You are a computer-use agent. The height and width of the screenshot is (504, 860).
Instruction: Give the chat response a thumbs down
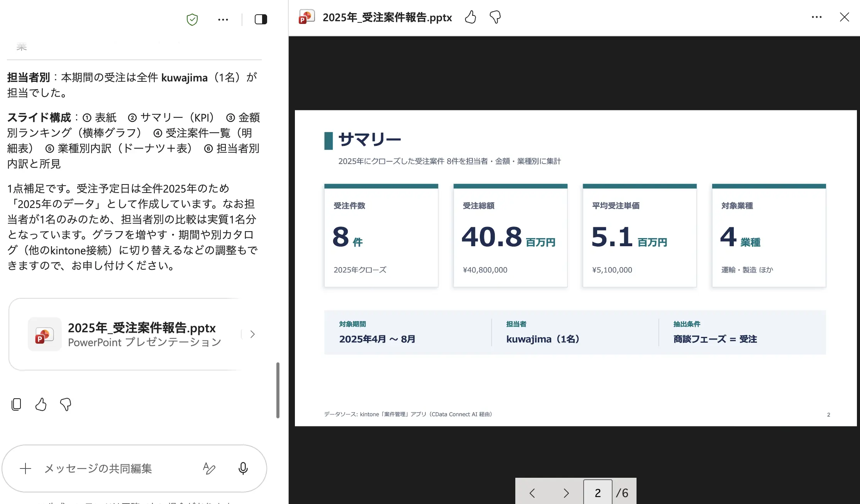pos(66,404)
